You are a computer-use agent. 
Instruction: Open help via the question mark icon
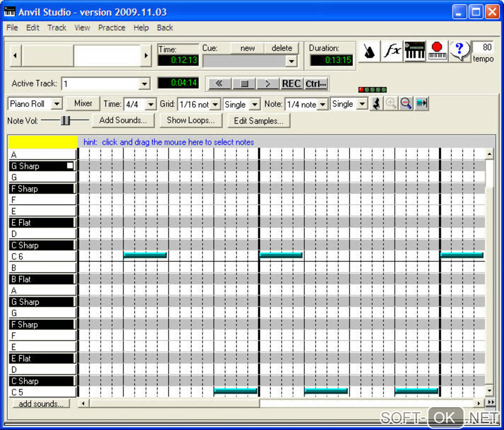[x=460, y=51]
